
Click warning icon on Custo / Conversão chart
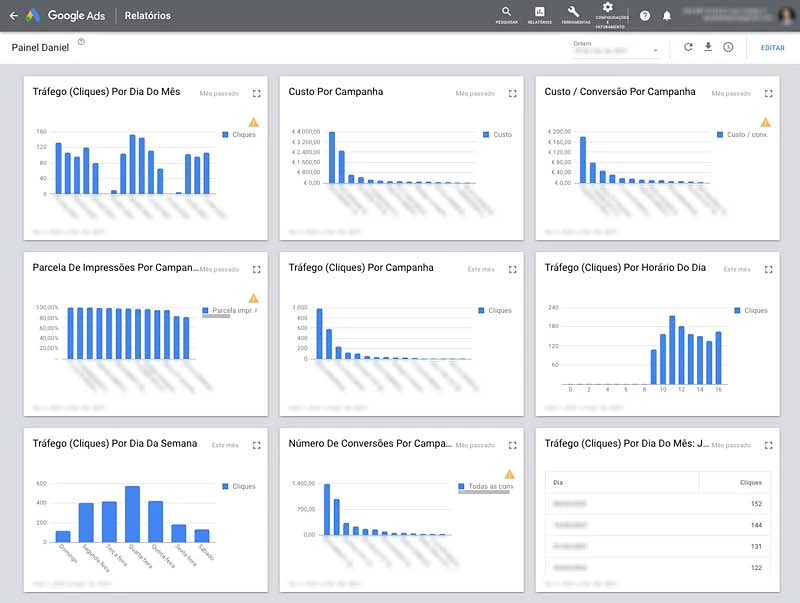[765, 122]
